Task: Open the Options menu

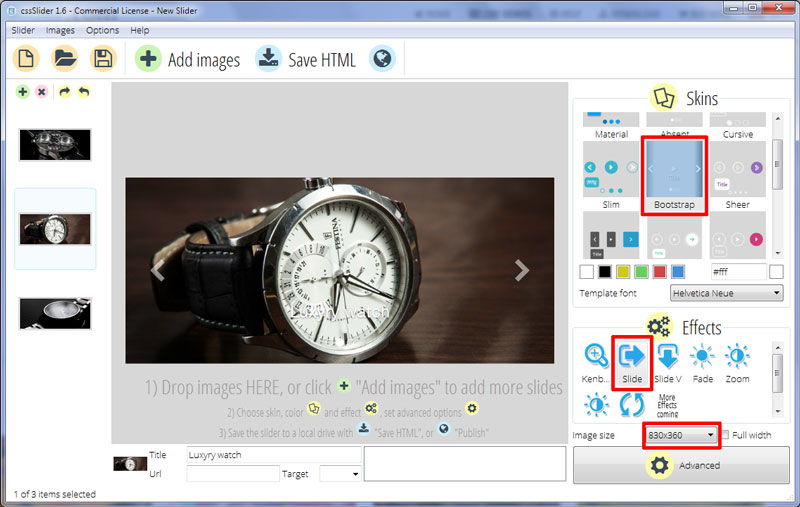Action: (x=102, y=30)
